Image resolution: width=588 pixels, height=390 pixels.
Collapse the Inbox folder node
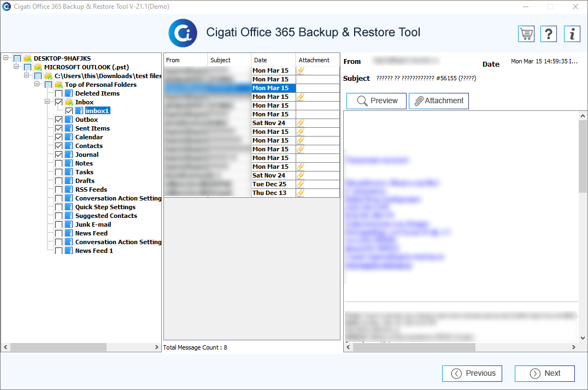pos(47,101)
